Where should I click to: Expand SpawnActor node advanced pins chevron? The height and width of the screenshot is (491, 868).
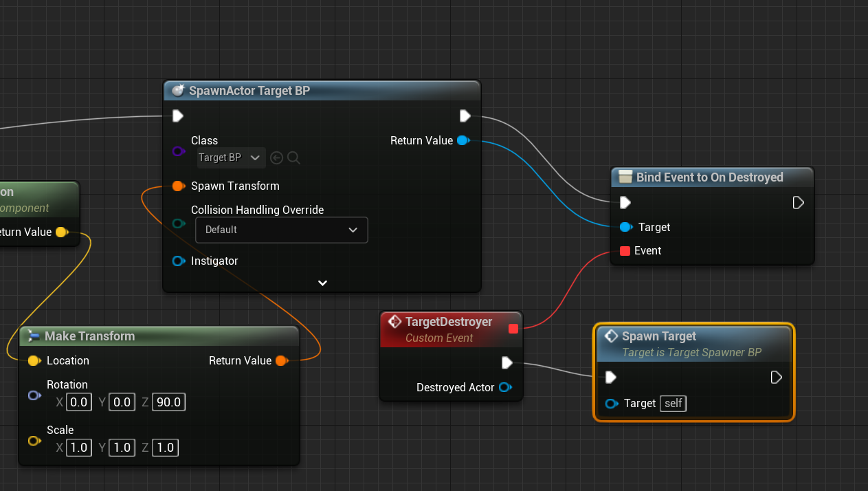click(x=322, y=283)
